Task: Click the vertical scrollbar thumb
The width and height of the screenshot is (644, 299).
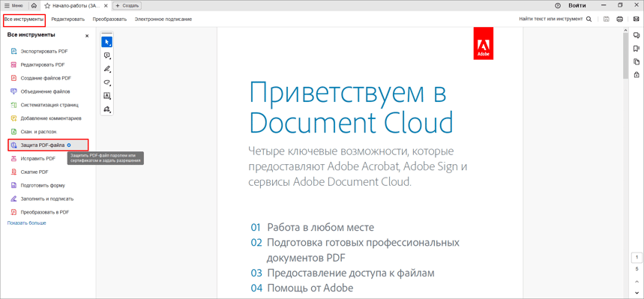Action: point(625,56)
